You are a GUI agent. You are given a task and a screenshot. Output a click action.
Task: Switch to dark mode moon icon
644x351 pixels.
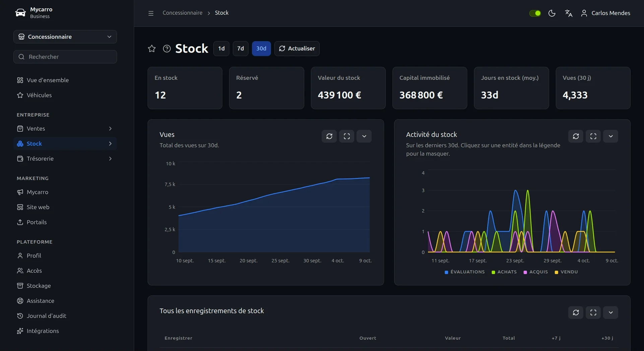(x=552, y=13)
